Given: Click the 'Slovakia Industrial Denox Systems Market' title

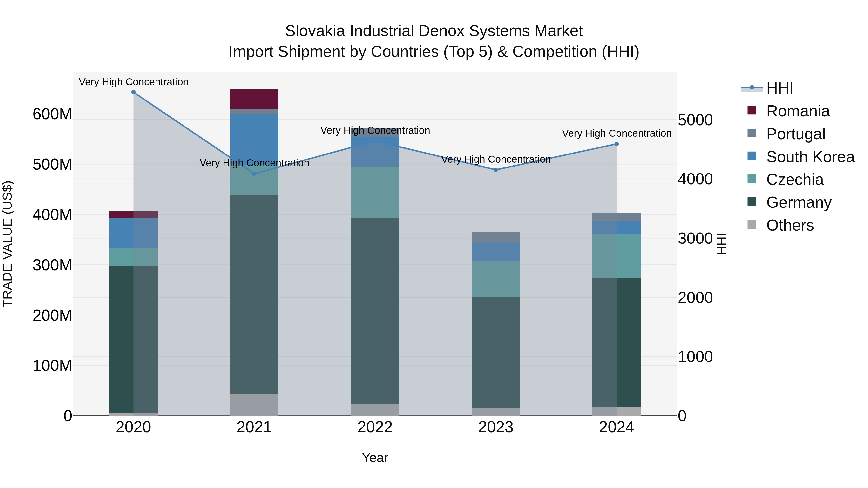Looking at the screenshot, I should (x=434, y=31).
